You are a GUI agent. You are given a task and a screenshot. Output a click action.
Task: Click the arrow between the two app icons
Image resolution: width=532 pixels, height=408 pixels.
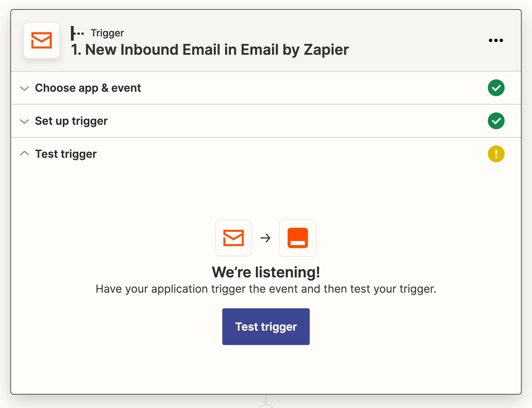tap(265, 238)
